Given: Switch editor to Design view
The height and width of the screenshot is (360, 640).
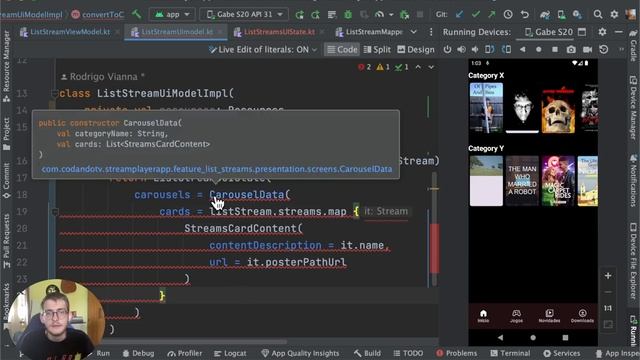Looking at the screenshot, I should (x=416, y=50).
